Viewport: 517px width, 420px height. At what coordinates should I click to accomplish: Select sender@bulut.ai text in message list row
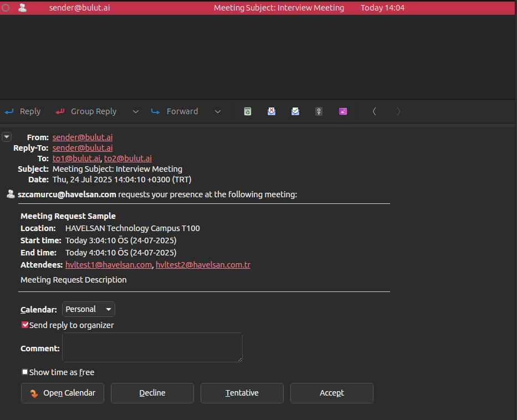tap(79, 8)
